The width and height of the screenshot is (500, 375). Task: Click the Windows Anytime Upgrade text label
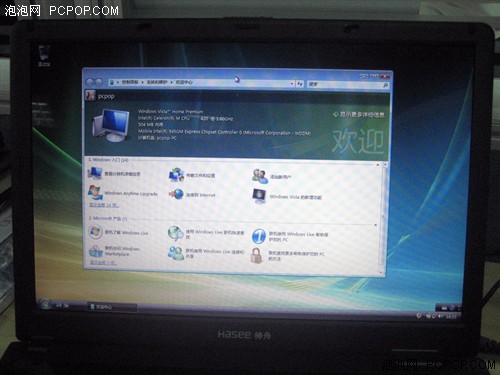coord(131,193)
